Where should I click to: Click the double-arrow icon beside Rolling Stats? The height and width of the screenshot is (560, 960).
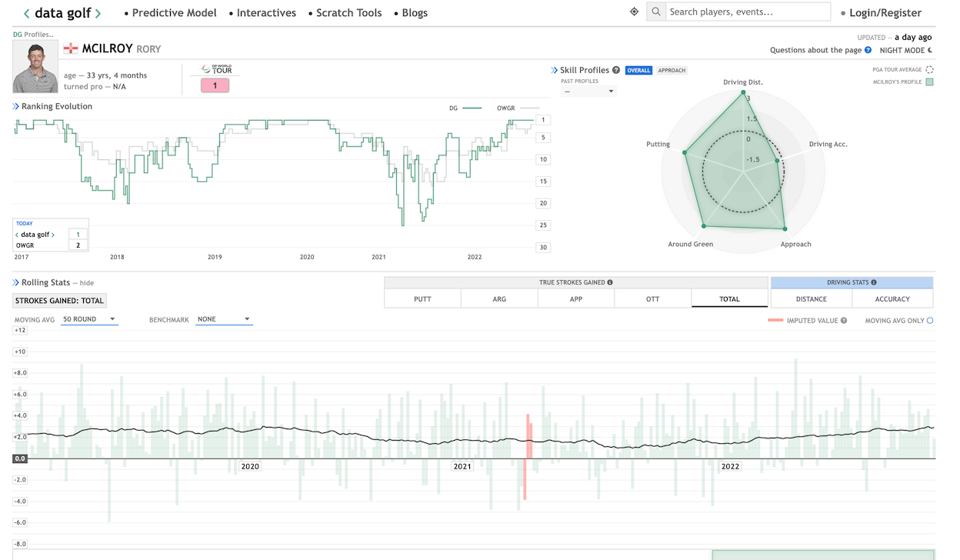pyautogui.click(x=15, y=282)
